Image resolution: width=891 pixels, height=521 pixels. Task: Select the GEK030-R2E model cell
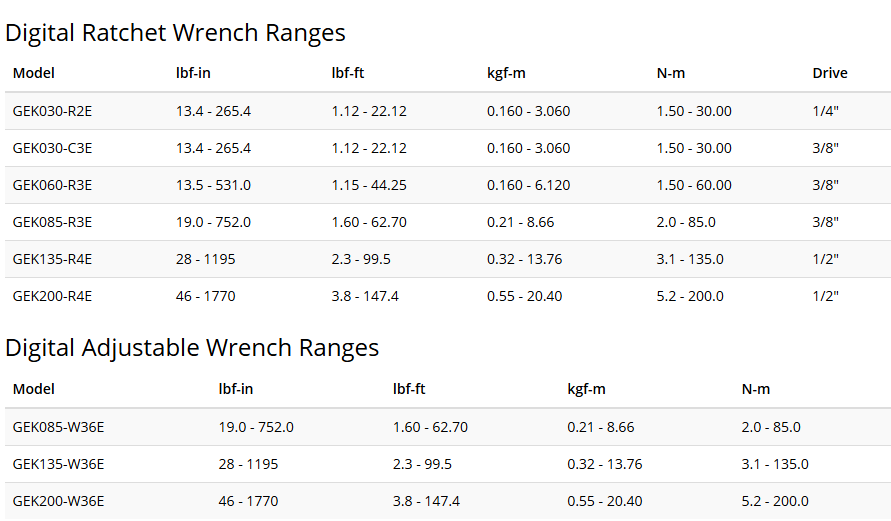point(52,111)
